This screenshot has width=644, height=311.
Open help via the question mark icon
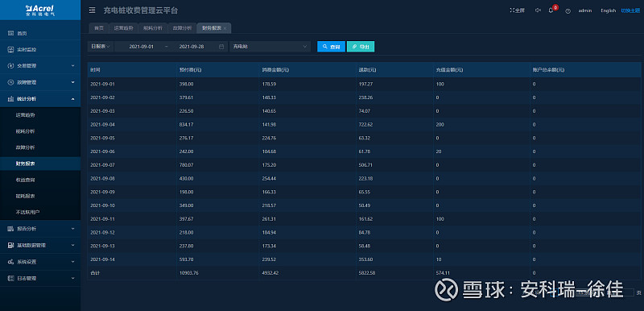568,11
